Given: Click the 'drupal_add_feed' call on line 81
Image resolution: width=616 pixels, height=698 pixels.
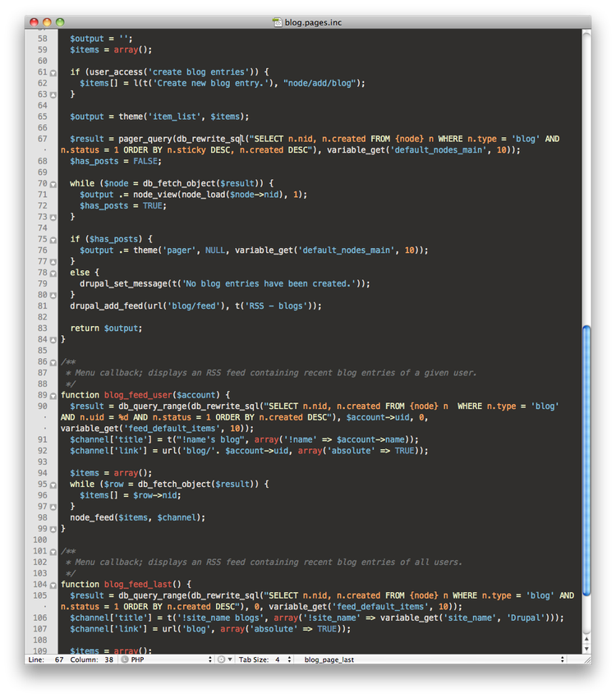Looking at the screenshot, I should click(x=107, y=305).
